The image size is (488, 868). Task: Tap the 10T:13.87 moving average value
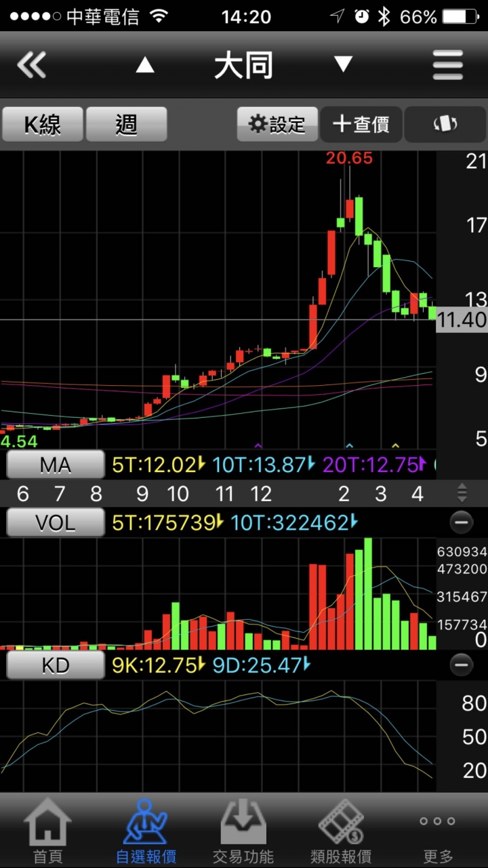264,465
